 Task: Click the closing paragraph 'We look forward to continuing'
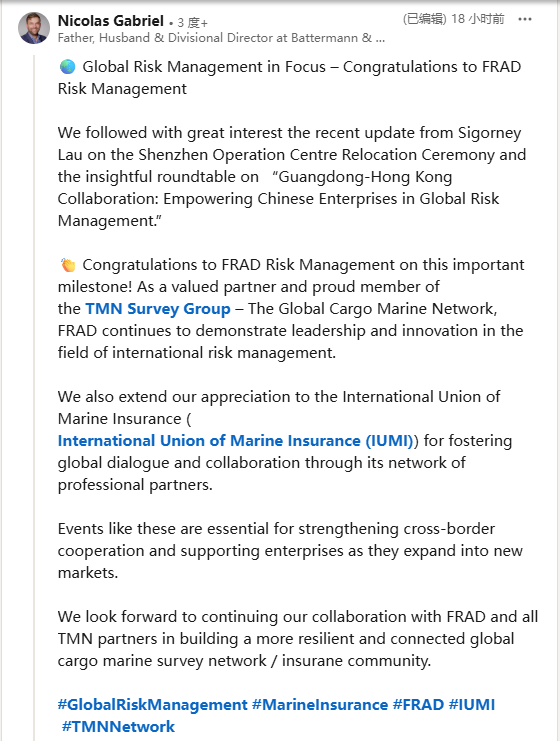tap(298, 638)
